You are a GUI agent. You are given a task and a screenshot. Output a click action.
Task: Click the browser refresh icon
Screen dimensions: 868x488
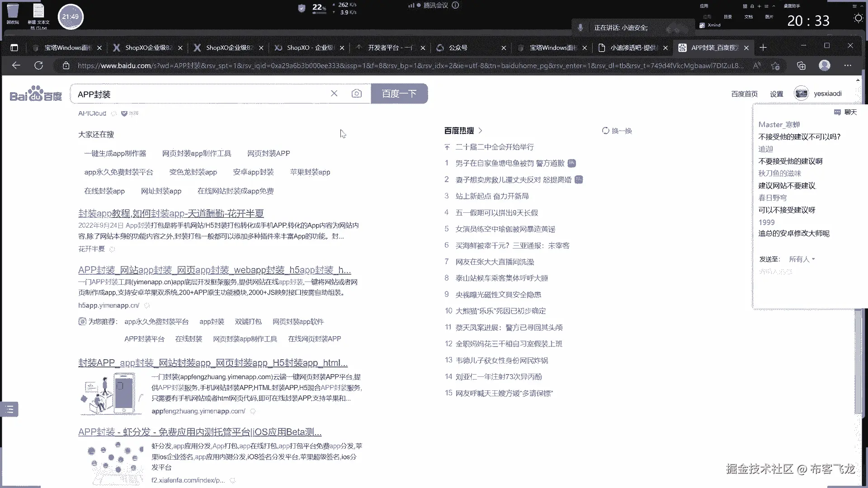tap(39, 66)
